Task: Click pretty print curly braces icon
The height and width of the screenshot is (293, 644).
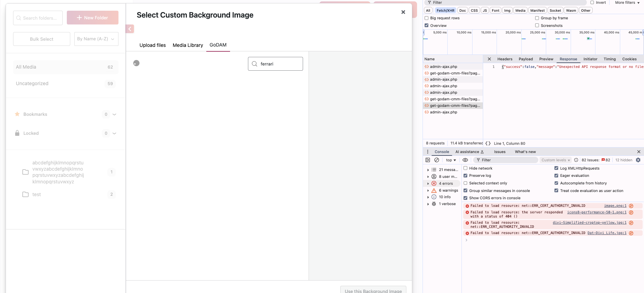Action: (488, 143)
